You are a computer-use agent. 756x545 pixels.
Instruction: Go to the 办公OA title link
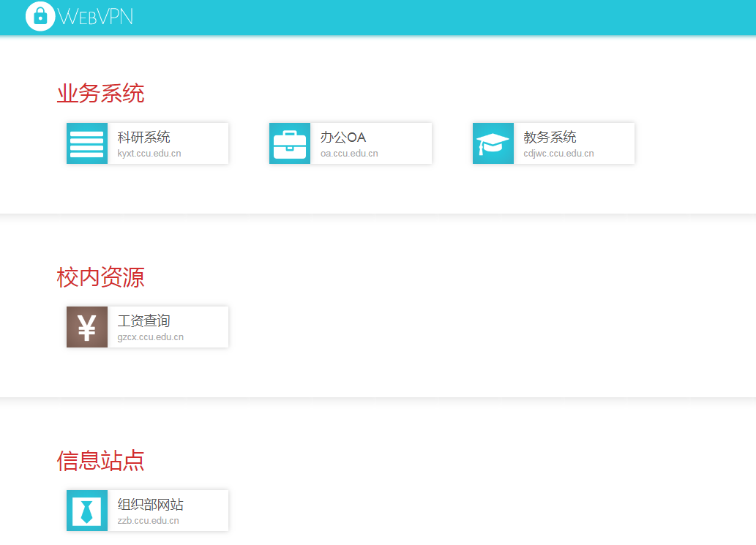coord(343,137)
